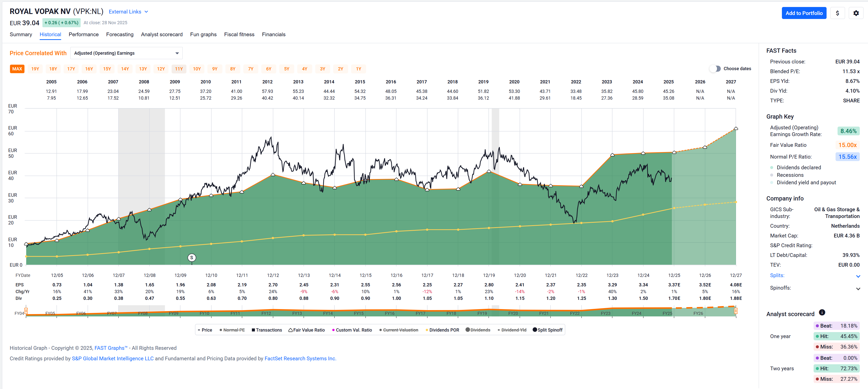Click the left range slider handle at FY04
Screen dimensions: 868x389
26,310
